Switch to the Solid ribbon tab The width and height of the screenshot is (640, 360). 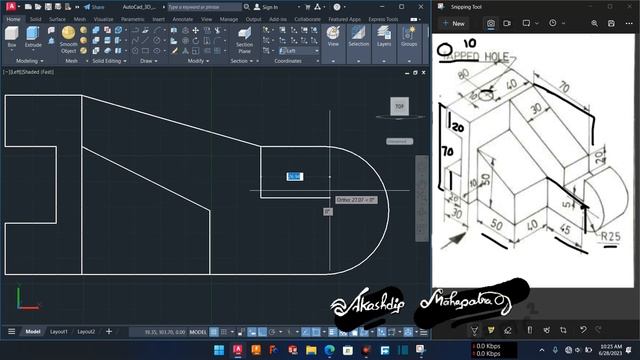coord(36,19)
